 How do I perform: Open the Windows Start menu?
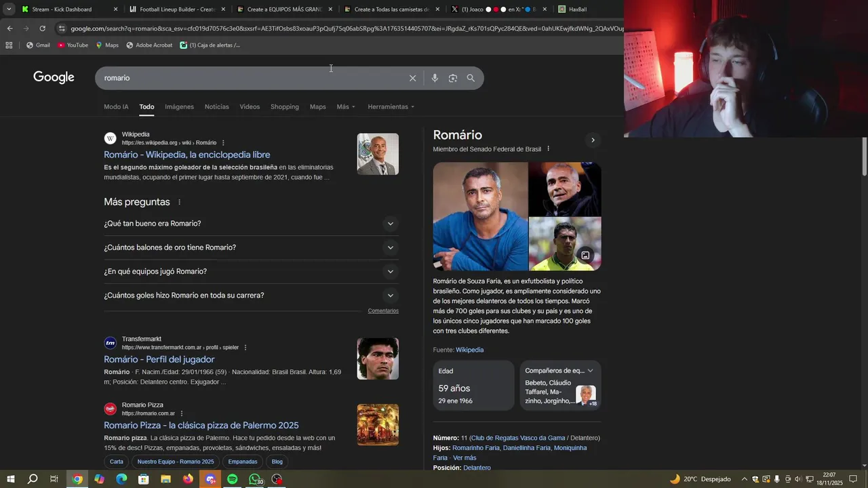coord(10,479)
